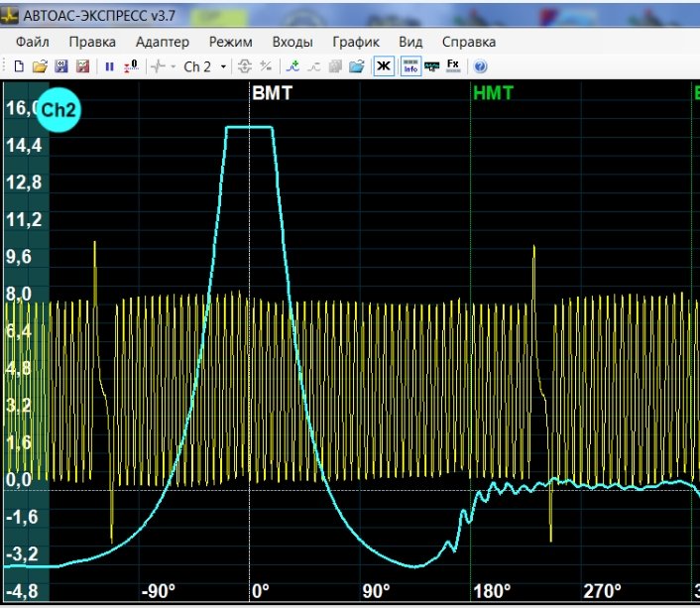Open help via blue question mark icon

point(480,66)
